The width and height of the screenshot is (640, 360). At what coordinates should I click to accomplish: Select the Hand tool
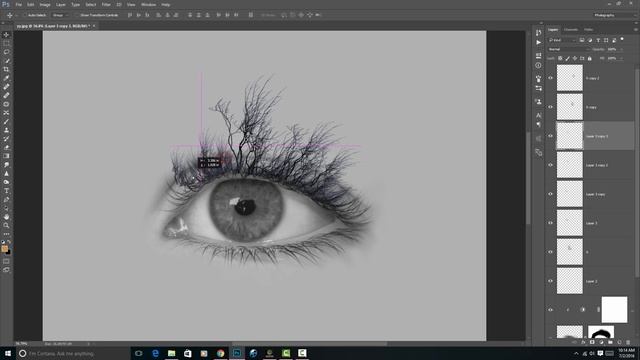(x=6, y=217)
